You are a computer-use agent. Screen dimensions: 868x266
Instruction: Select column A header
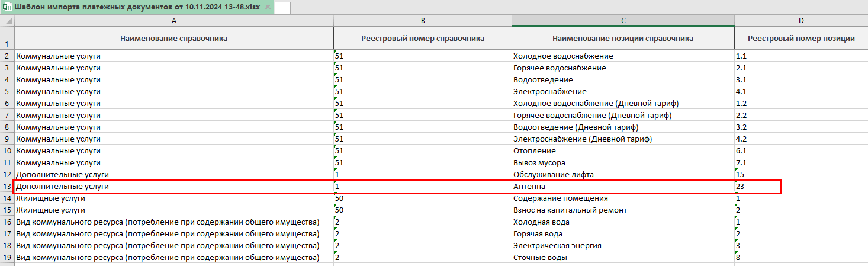pos(173,21)
